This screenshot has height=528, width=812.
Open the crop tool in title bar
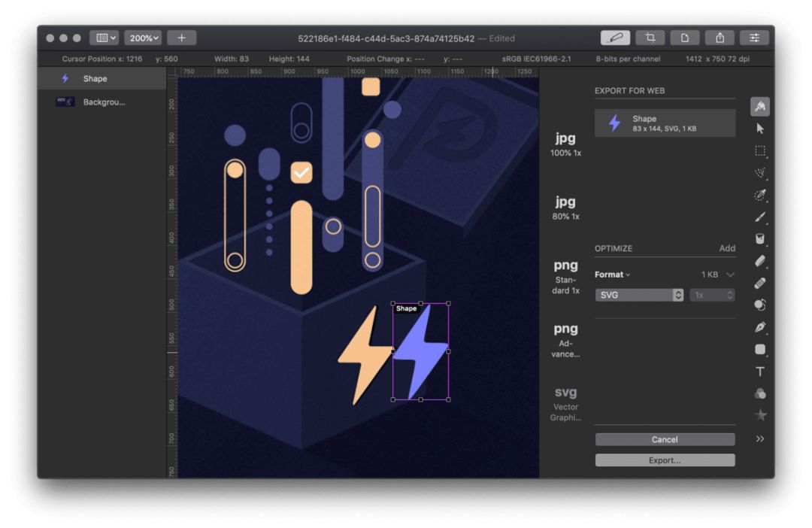[x=650, y=38]
